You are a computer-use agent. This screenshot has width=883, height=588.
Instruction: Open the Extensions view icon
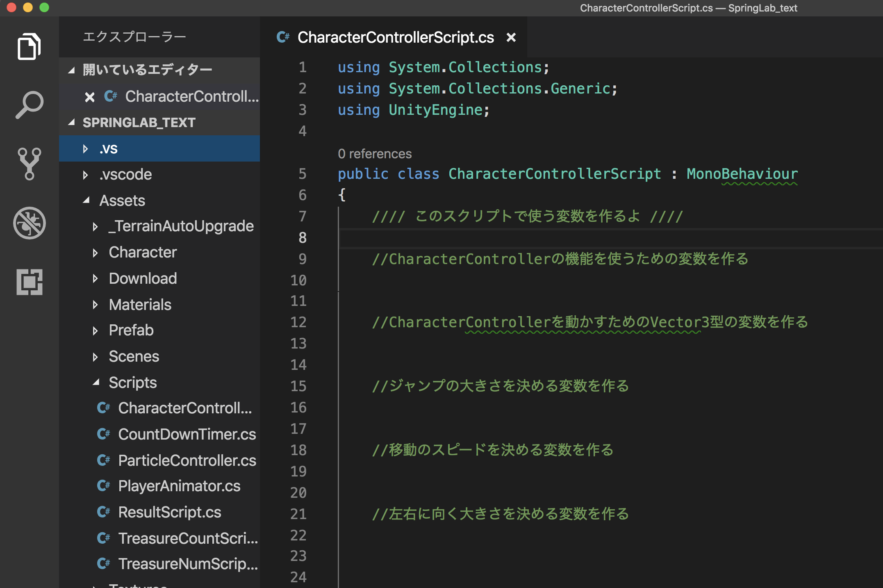[30, 282]
